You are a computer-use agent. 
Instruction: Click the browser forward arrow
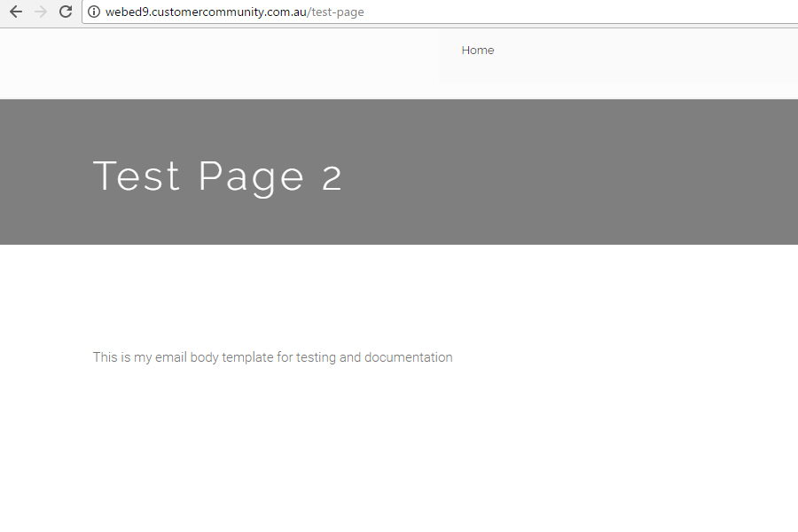(40, 12)
